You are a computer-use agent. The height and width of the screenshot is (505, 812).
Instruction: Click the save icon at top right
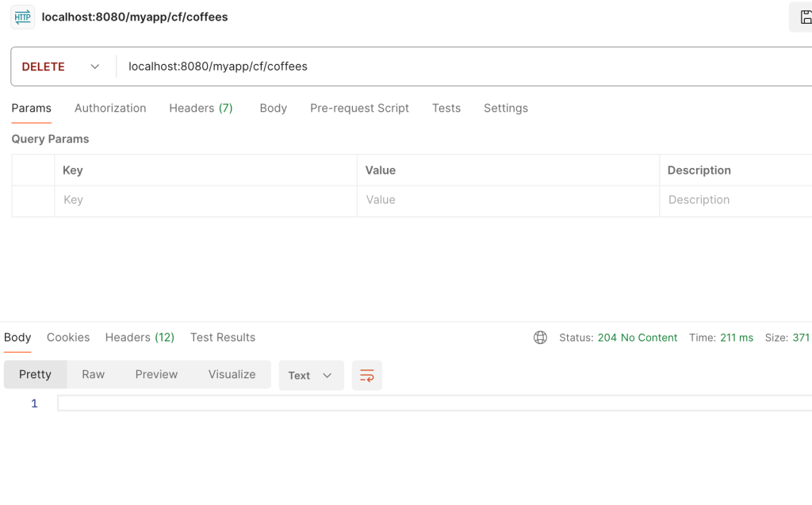tap(804, 17)
